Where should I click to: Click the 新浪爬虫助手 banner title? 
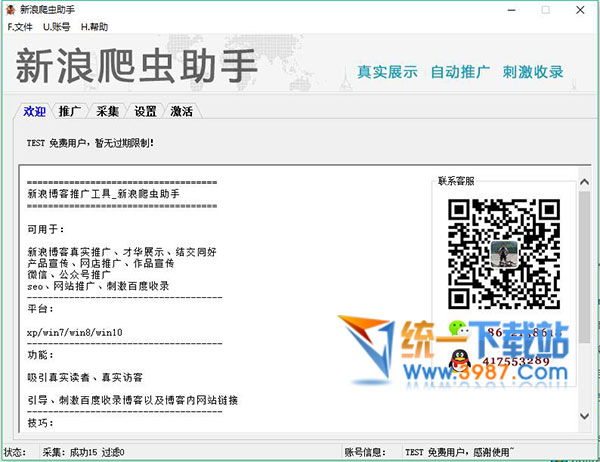point(137,66)
